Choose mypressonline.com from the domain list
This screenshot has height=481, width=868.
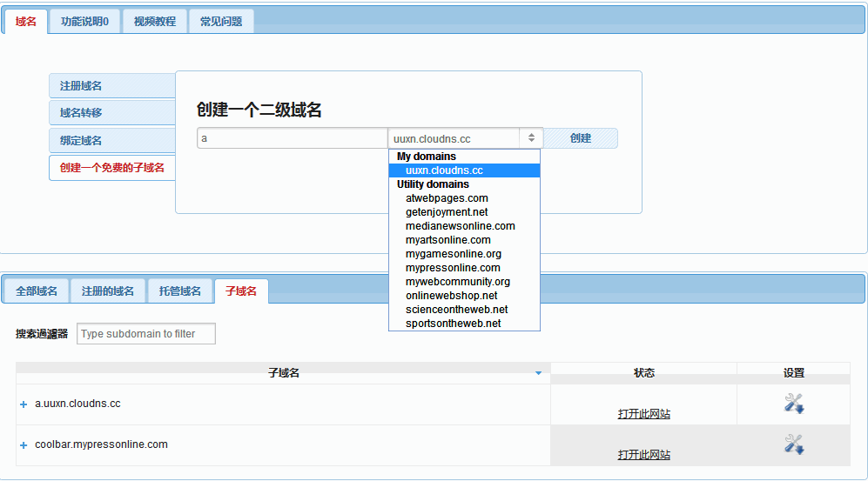pyautogui.click(x=453, y=268)
